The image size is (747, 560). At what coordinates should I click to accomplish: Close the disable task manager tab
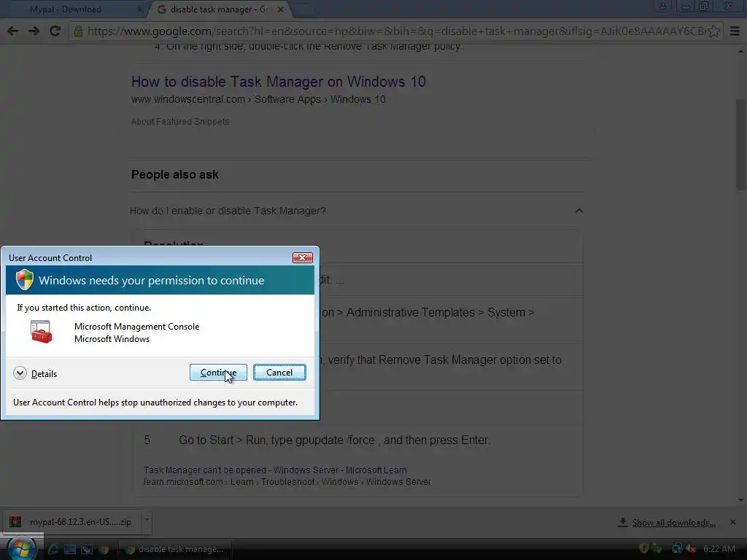pyautogui.click(x=281, y=9)
